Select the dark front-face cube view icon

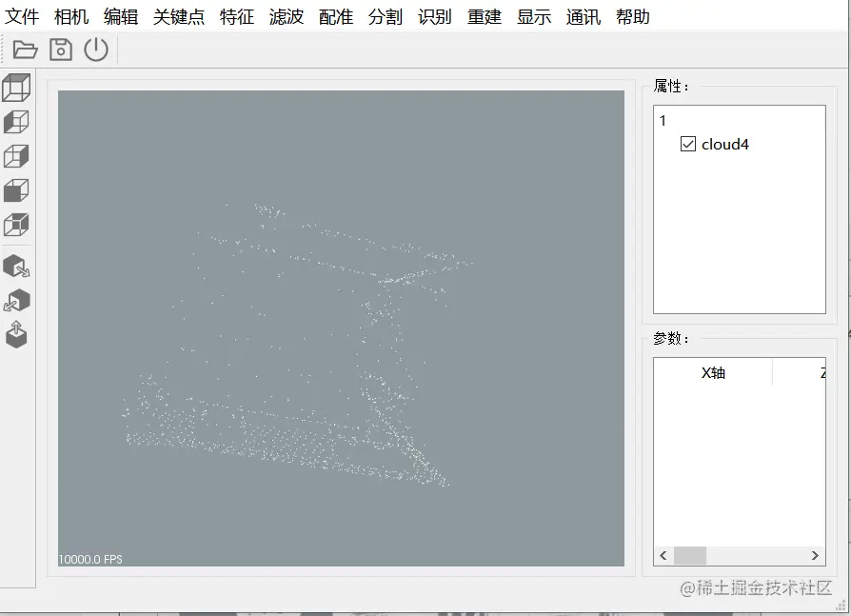tap(16, 190)
